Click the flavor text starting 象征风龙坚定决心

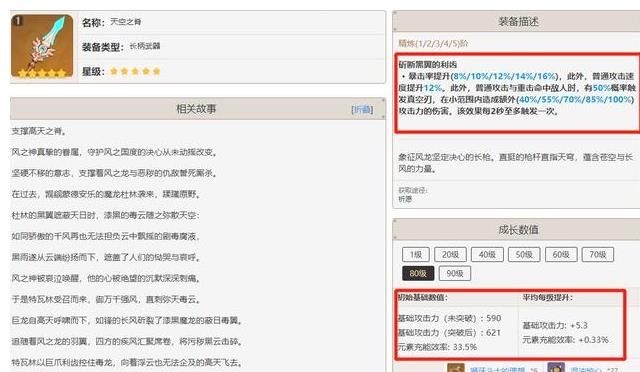515,163
